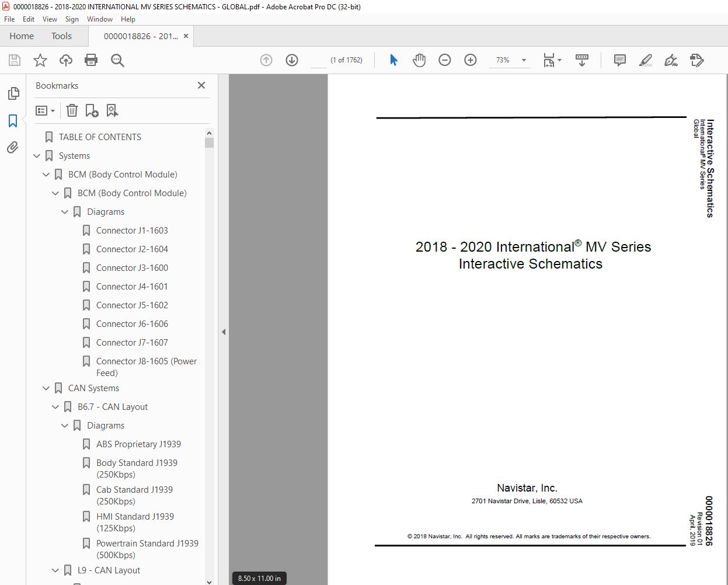Click the page number input field
The image size is (728, 585).
(x=319, y=60)
